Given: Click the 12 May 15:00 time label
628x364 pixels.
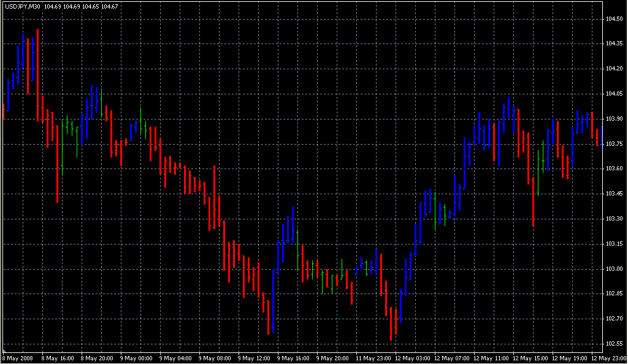Looking at the screenshot, I should (x=530, y=358).
